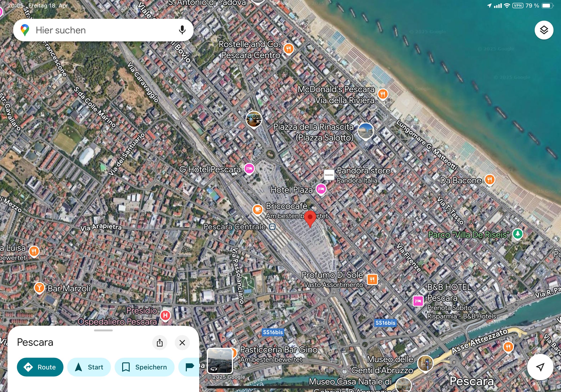Select McDonald's Pescara restaurant marker

[383, 94]
